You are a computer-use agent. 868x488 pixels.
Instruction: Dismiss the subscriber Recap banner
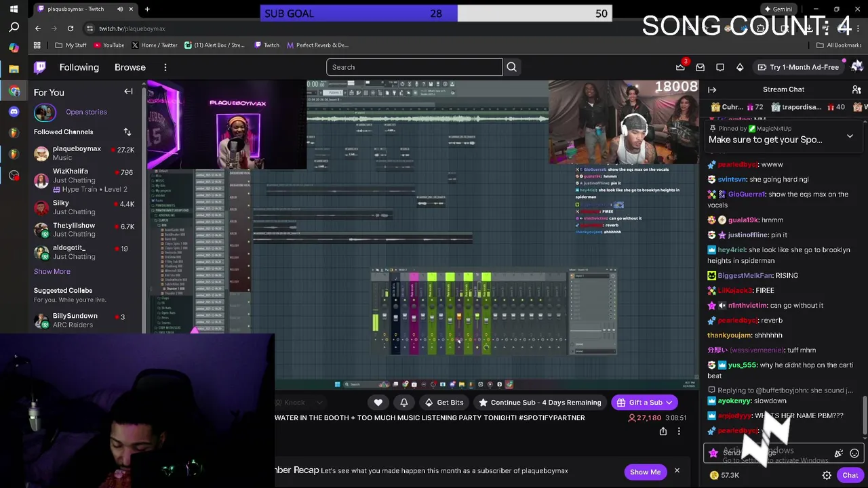(677, 471)
